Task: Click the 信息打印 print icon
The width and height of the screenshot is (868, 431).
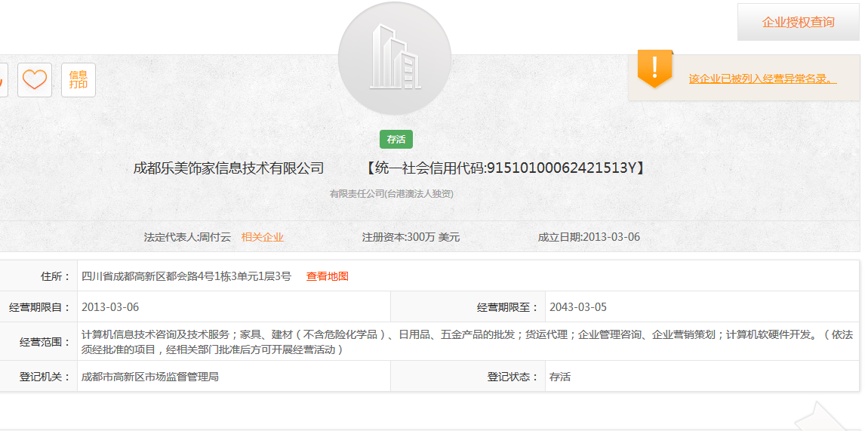Action: click(x=78, y=80)
